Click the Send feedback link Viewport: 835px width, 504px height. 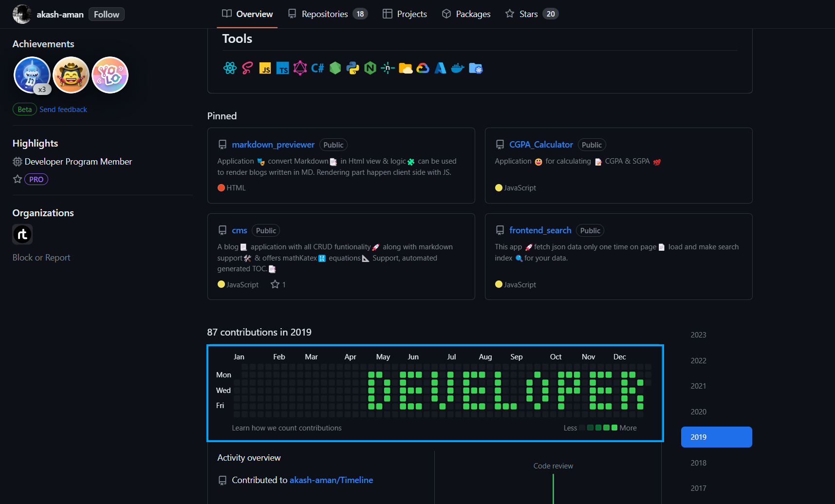click(63, 109)
